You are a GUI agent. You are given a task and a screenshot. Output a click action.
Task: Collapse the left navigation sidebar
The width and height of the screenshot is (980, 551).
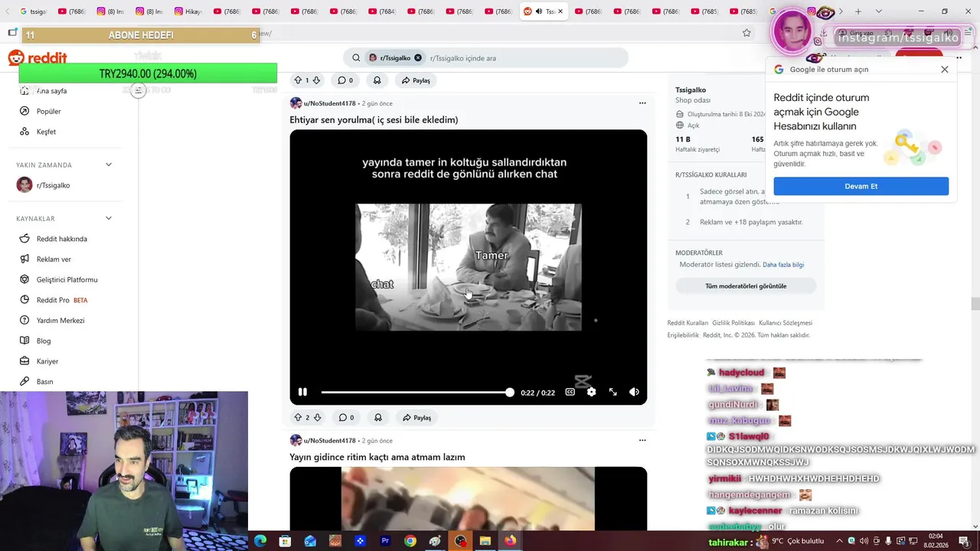(138, 90)
